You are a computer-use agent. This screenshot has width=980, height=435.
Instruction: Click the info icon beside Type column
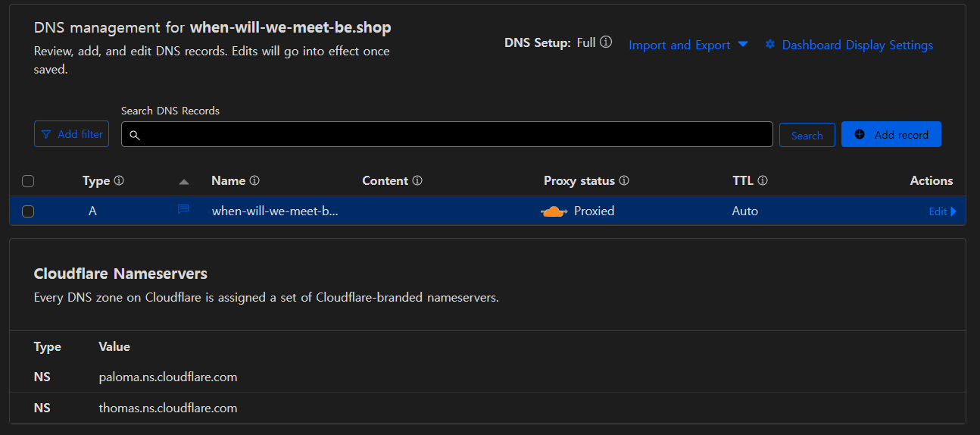coord(119,181)
